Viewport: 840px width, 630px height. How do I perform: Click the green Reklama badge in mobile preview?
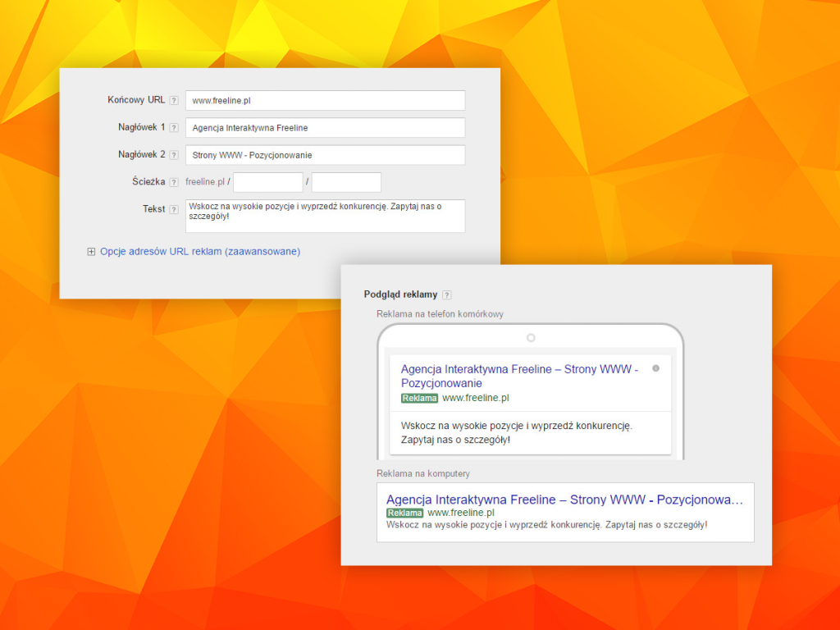419,398
